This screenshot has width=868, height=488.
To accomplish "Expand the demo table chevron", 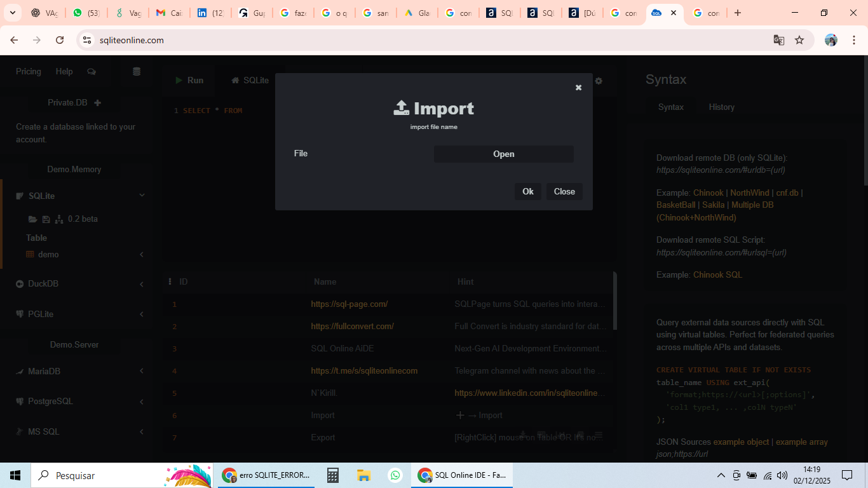I will 142,254.
